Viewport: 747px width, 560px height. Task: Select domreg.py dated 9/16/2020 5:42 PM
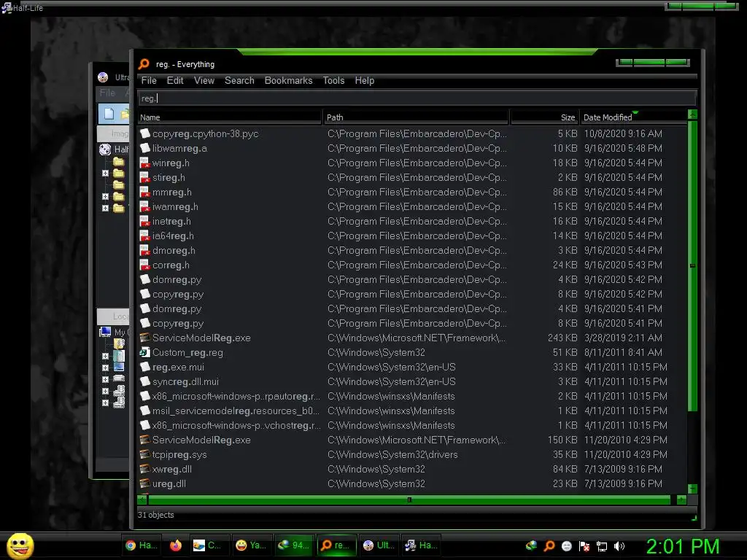(177, 280)
